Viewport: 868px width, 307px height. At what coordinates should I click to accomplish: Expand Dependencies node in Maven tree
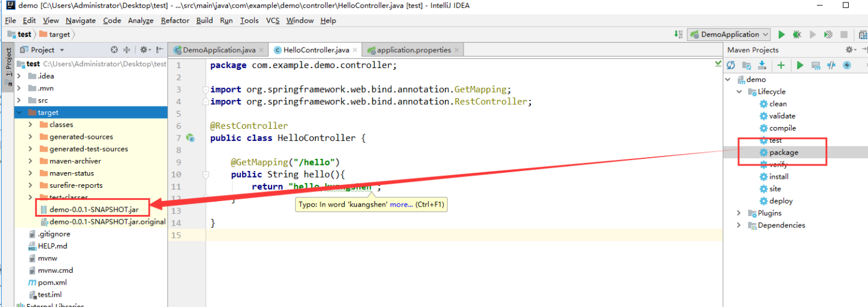tap(739, 225)
